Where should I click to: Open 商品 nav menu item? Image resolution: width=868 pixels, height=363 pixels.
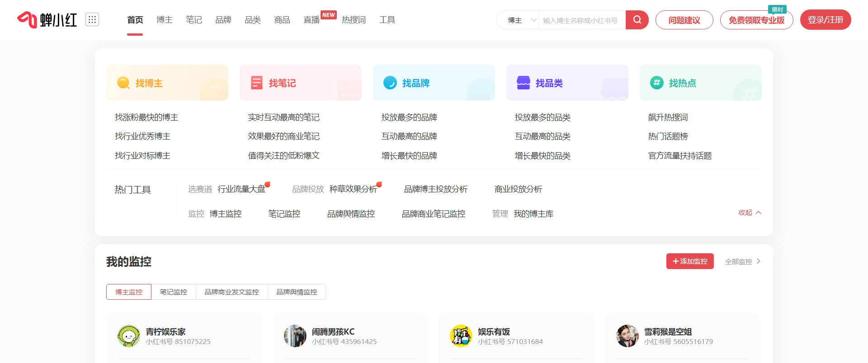[282, 20]
